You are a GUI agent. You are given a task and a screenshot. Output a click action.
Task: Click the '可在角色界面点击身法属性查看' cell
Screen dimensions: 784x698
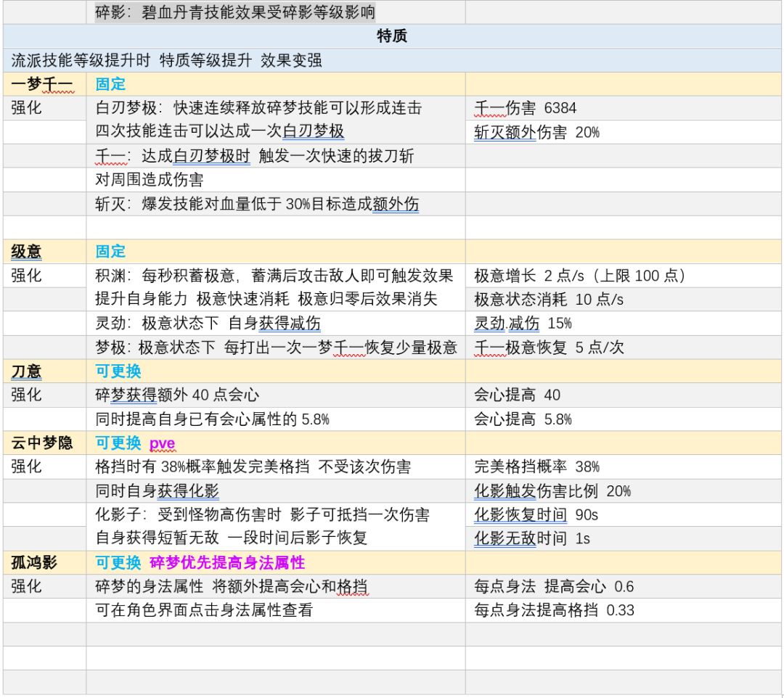tap(276, 610)
